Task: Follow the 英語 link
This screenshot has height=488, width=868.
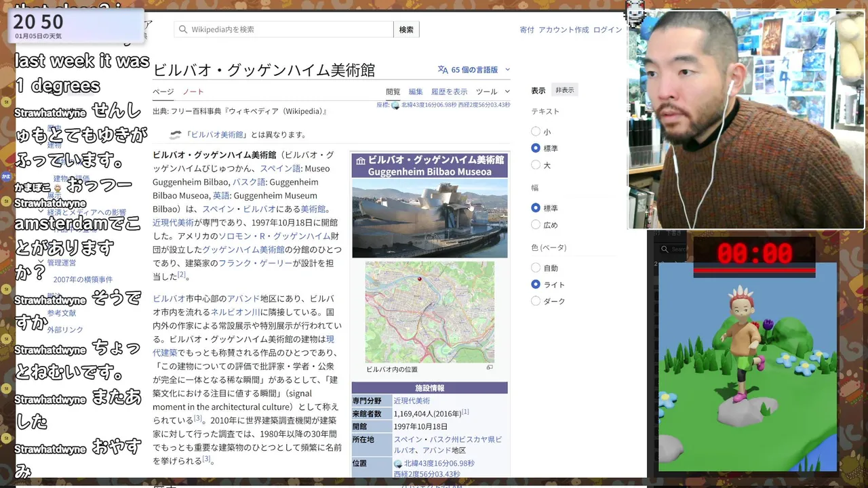Action: (221, 195)
